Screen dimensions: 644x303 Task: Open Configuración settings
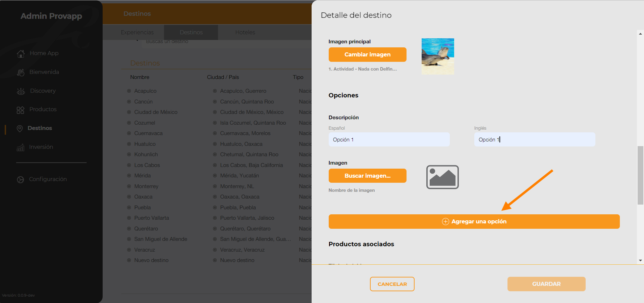tap(48, 179)
